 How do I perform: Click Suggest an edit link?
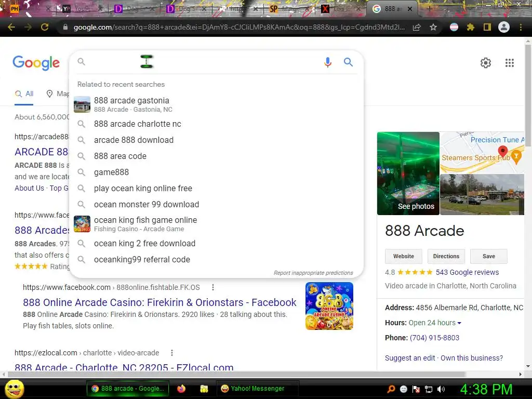pos(410,358)
